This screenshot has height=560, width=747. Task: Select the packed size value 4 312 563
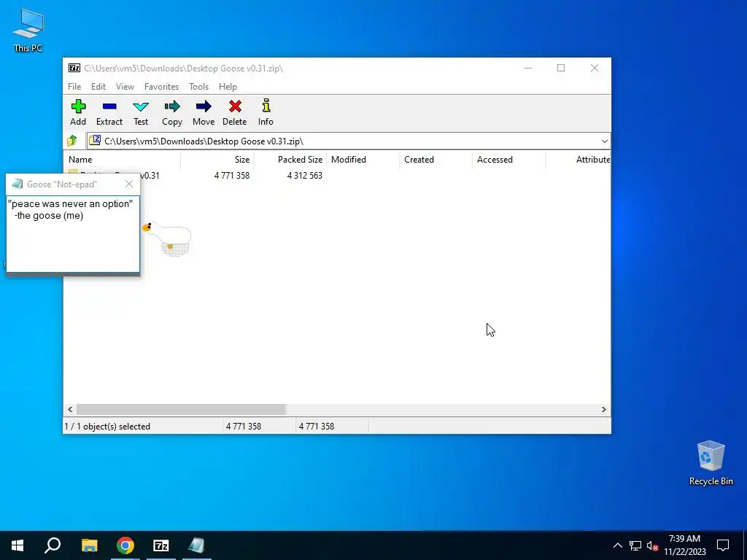pos(304,175)
